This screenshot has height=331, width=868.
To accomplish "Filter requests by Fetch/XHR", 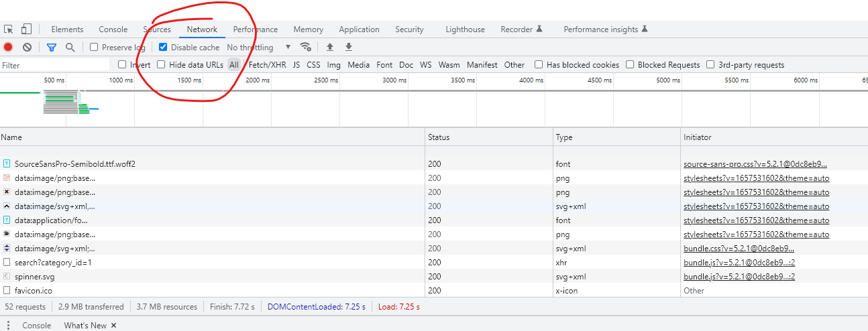I will [268, 65].
